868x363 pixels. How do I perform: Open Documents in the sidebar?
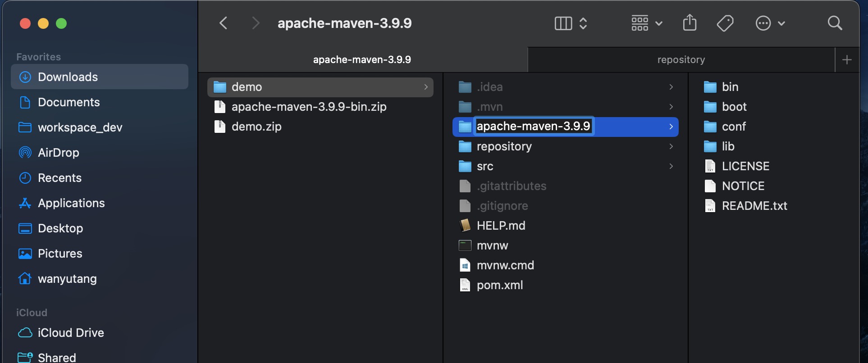100,102
